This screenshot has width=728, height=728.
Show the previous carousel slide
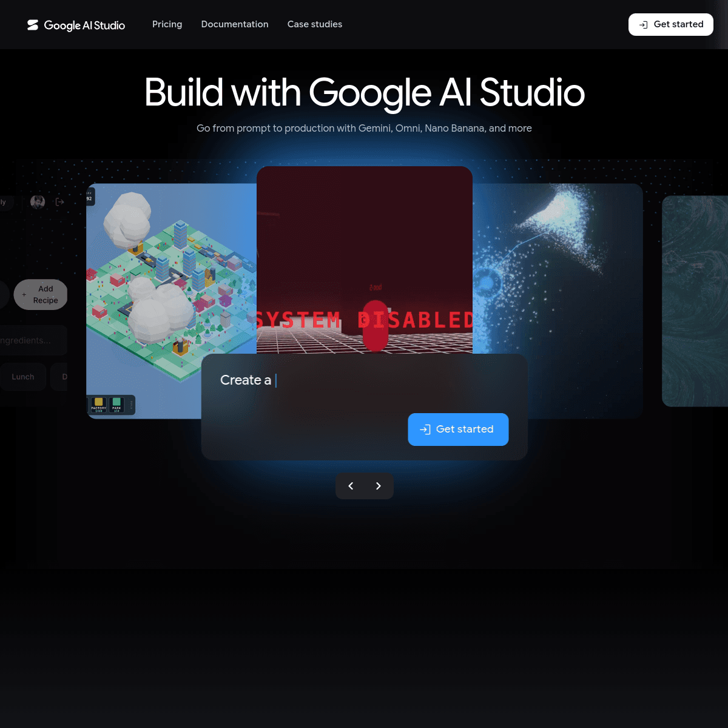(x=351, y=486)
